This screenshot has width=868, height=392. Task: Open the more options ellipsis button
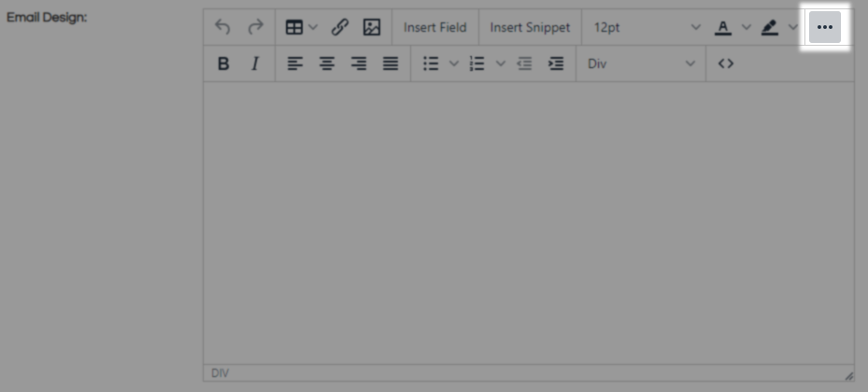point(824,27)
